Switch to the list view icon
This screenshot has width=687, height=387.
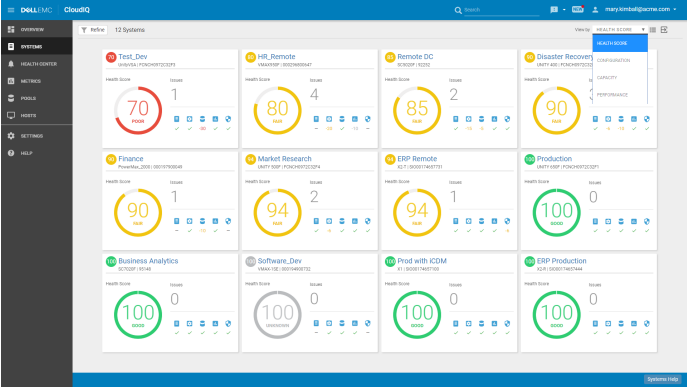point(653,30)
